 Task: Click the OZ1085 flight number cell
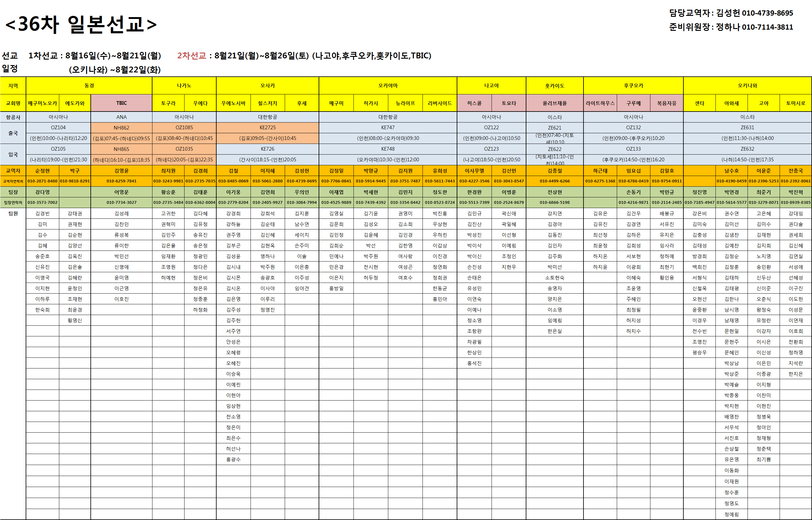[184, 128]
